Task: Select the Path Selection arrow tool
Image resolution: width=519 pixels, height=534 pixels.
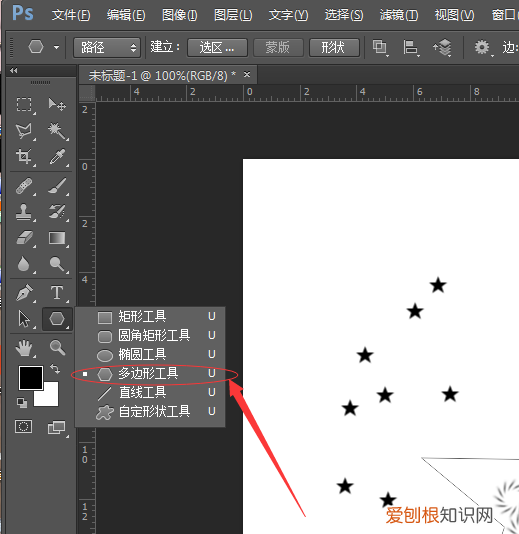Action: [x=24, y=319]
